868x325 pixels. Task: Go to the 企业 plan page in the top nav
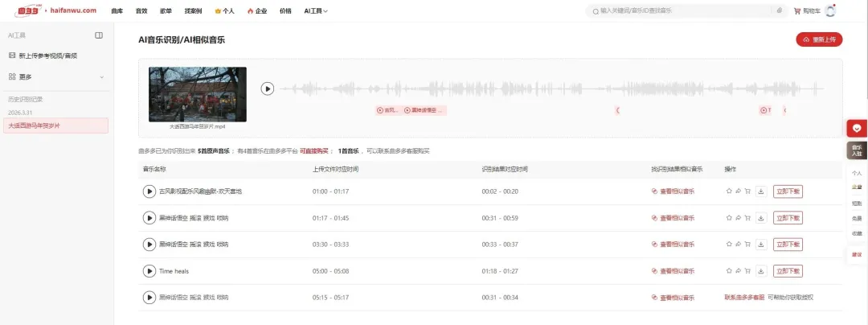tap(257, 10)
